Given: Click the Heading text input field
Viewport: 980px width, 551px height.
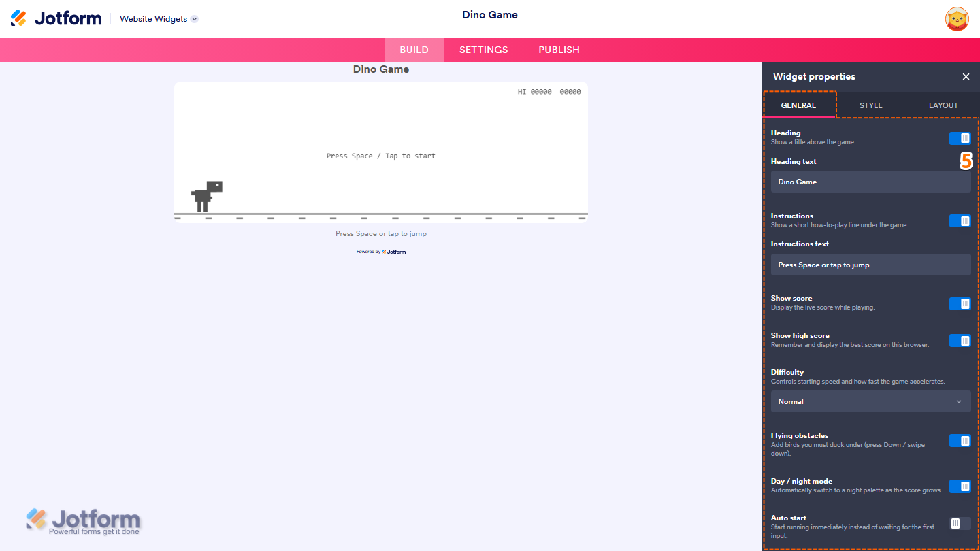Looking at the screenshot, I should [x=871, y=182].
